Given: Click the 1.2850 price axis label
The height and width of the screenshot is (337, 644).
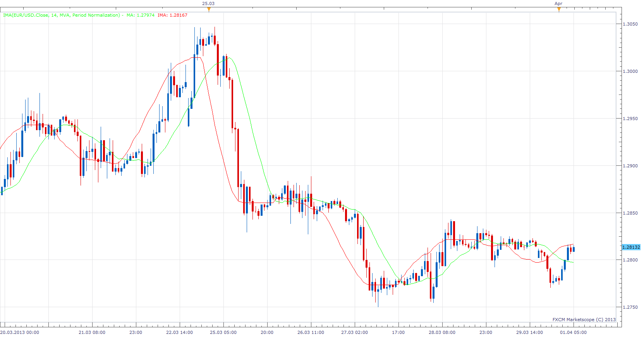Looking at the screenshot, I should pyautogui.click(x=630, y=213).
